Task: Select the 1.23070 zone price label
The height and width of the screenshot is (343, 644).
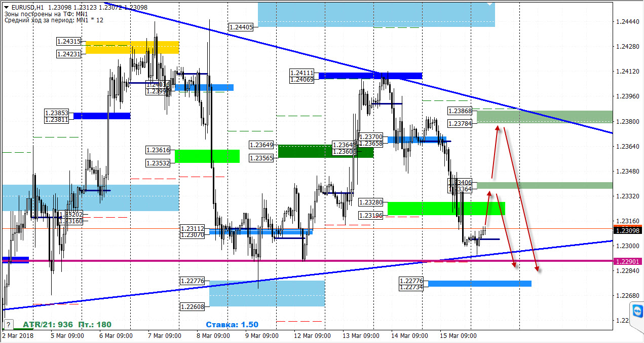Action: click(193, 235)
